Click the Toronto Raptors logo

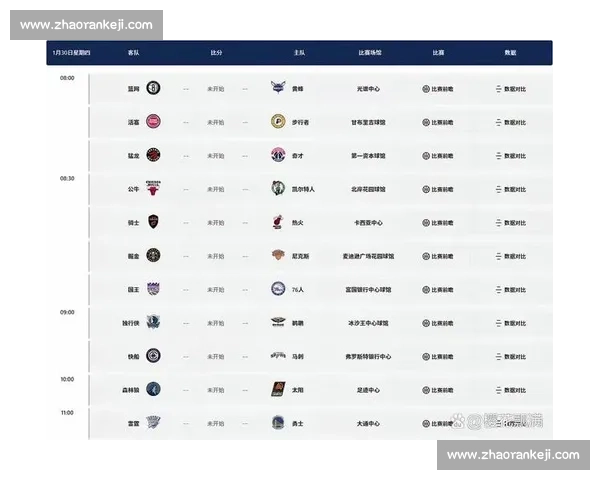click(x=153, y=155)
